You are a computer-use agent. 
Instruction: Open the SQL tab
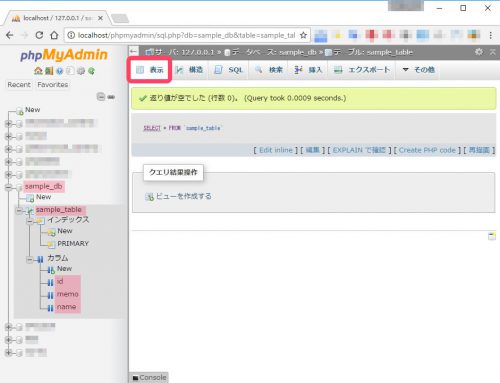click(x=228, y=70)
